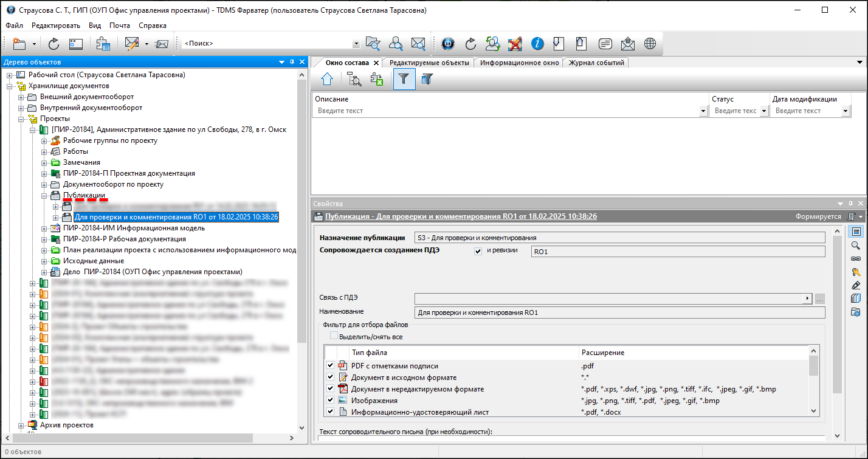This screenshot has height=459, width=868.
Task: Uncheck 'Информационно-удостоверяющий лист' checkbox
Action: point(330,412)
